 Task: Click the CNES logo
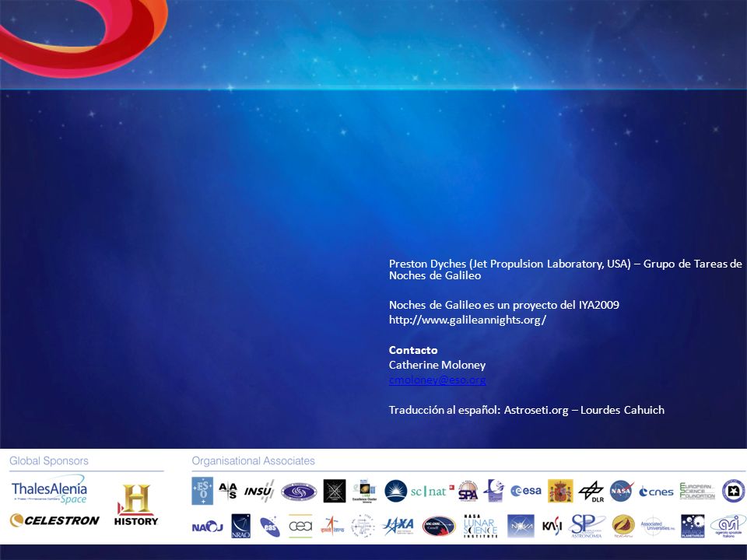click(656, 492)
